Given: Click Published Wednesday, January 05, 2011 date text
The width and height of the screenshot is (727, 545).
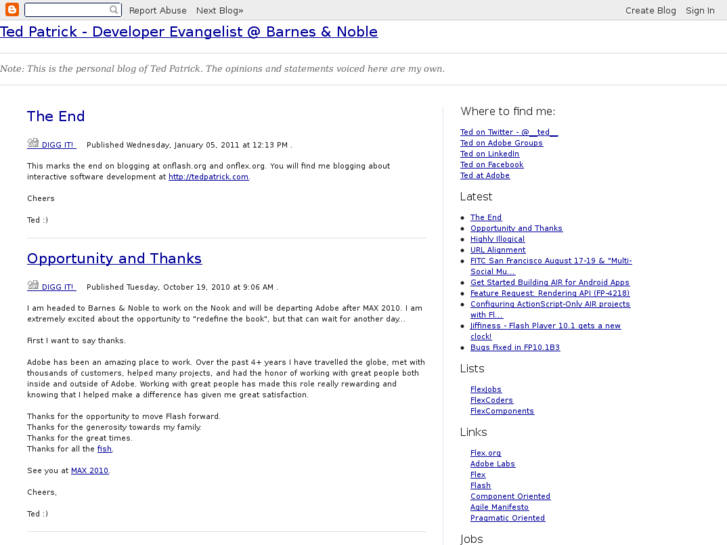Looking at the screenshot, I should point(187,145).
